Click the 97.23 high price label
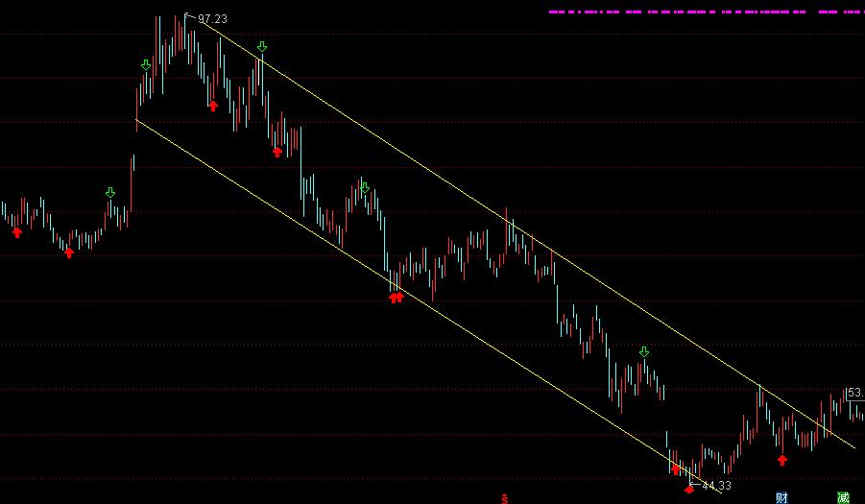This screenshot has width=865, height=504. click(x=212, y=19)
